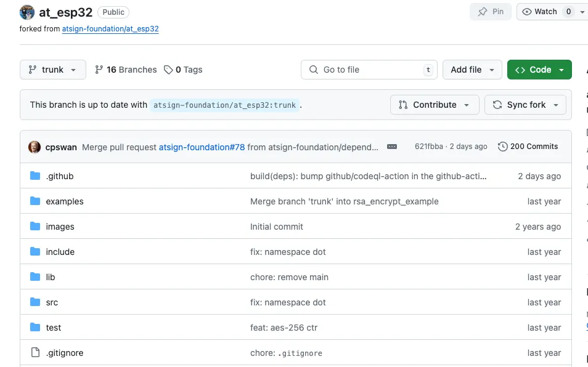Image resolution: width=588 pixels, height=367 pixels.
Task: Click the magnifier icon in Go to file
Action: (314, 70)
